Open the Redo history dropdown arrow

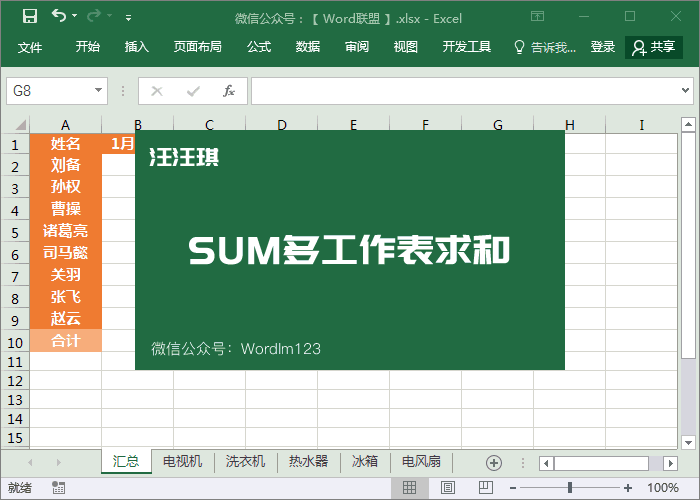109,16
